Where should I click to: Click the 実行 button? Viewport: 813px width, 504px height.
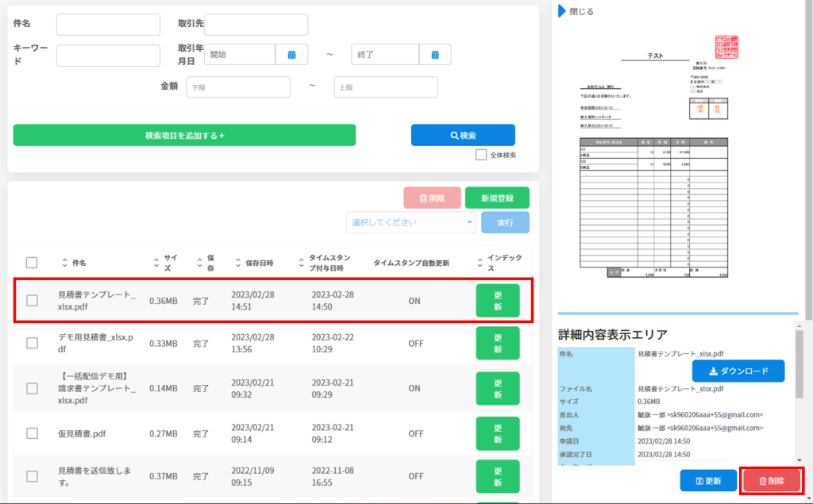tap(506, 222)
